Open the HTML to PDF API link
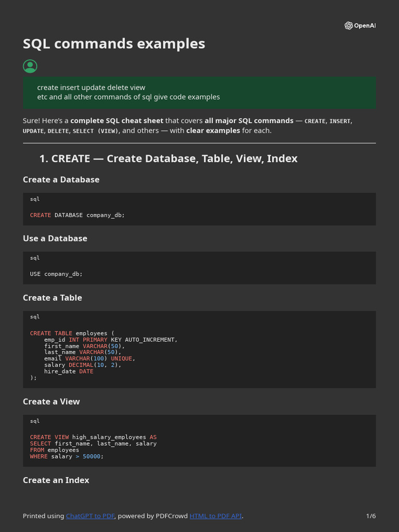Image resolution: width=399 pixels, height=532 pixels. [x=216, y=516]
